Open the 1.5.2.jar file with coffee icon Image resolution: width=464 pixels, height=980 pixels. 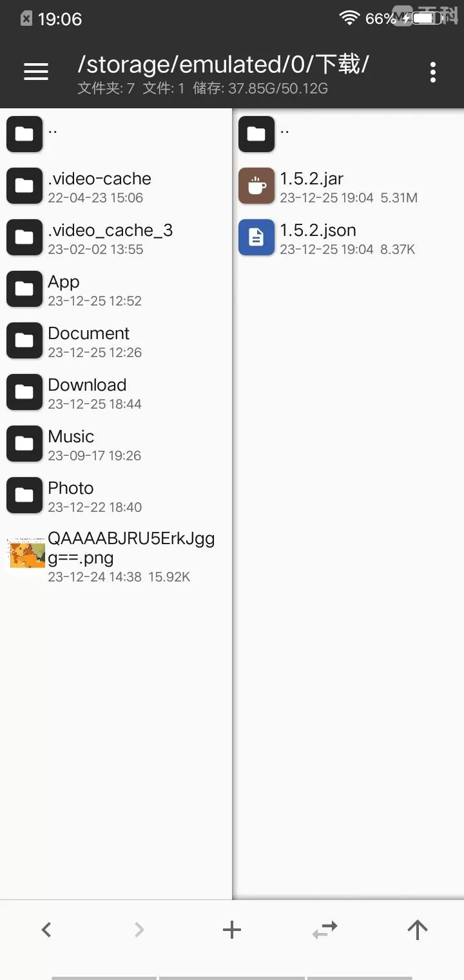[x=348, y=186]
